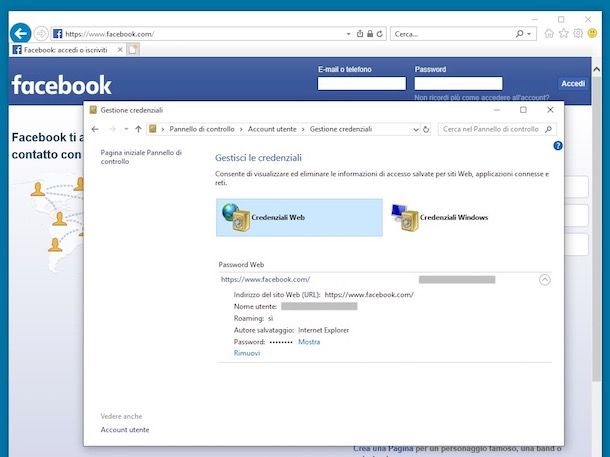Select Credenziali Web vault
This screenshot has width=610, height=457.
(x=299, y=217)
